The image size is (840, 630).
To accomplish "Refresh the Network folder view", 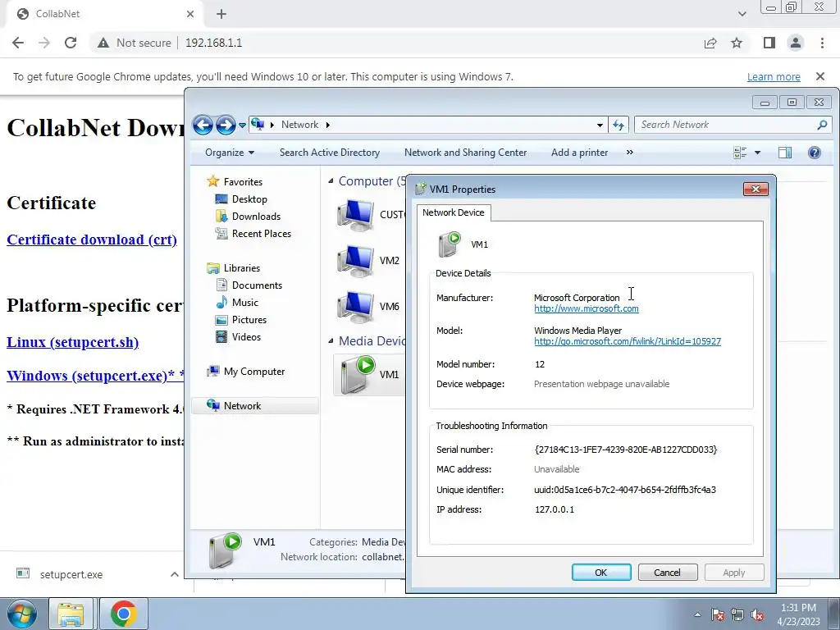I will [619, 125].
